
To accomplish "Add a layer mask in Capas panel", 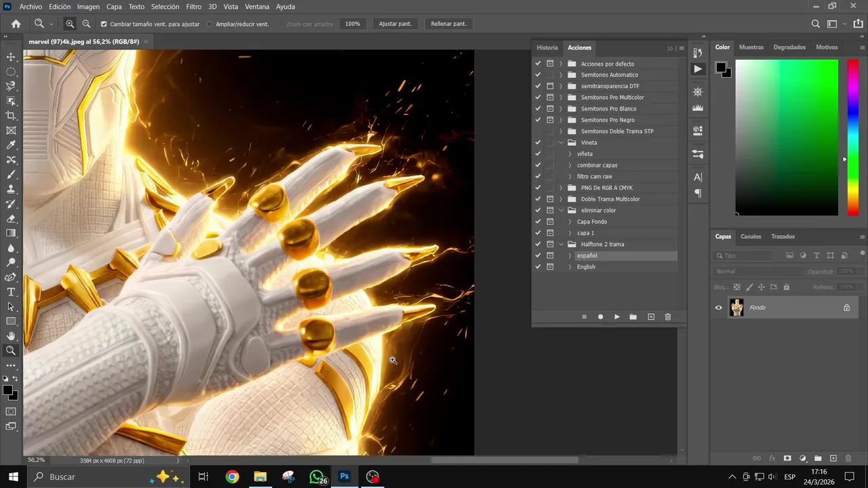I will tap(787, 459).
